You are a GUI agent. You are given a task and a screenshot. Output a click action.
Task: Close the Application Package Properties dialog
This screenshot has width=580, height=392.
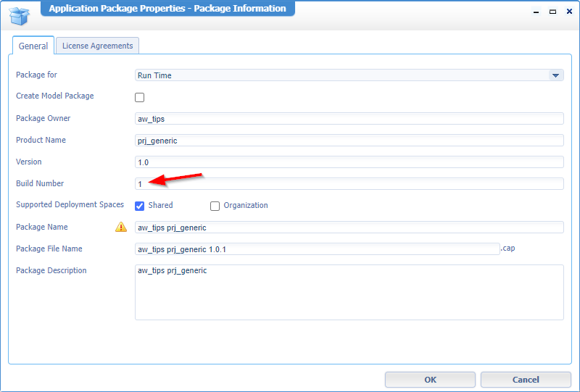(567, 12)
